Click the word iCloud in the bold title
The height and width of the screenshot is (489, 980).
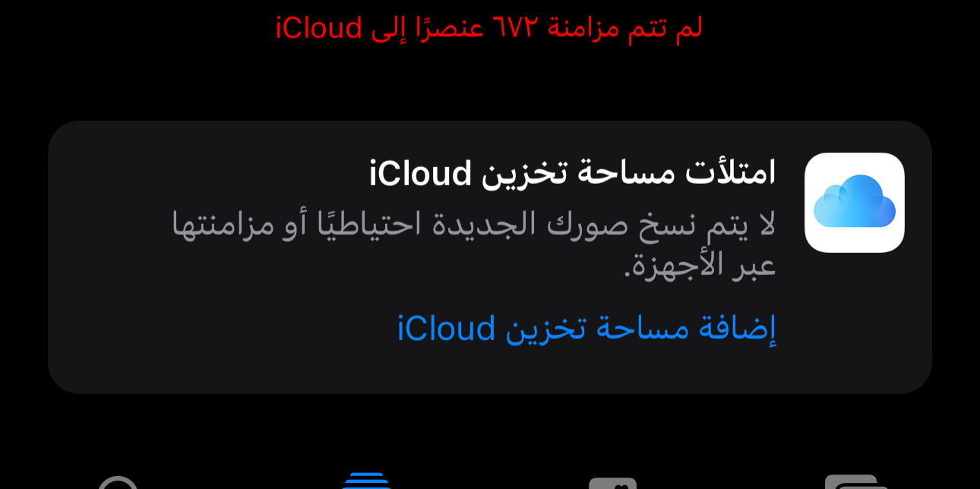422,173
